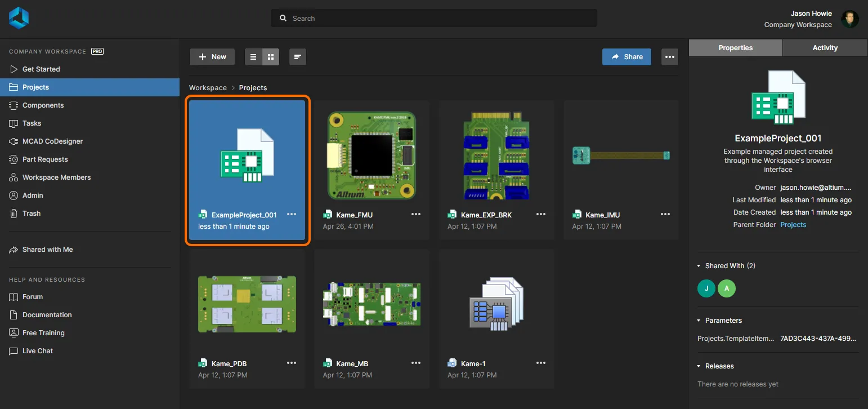The width and height of the screenshot is (868, 409).
Task: Collapse the Parameters section
Action: coord(700,321)
